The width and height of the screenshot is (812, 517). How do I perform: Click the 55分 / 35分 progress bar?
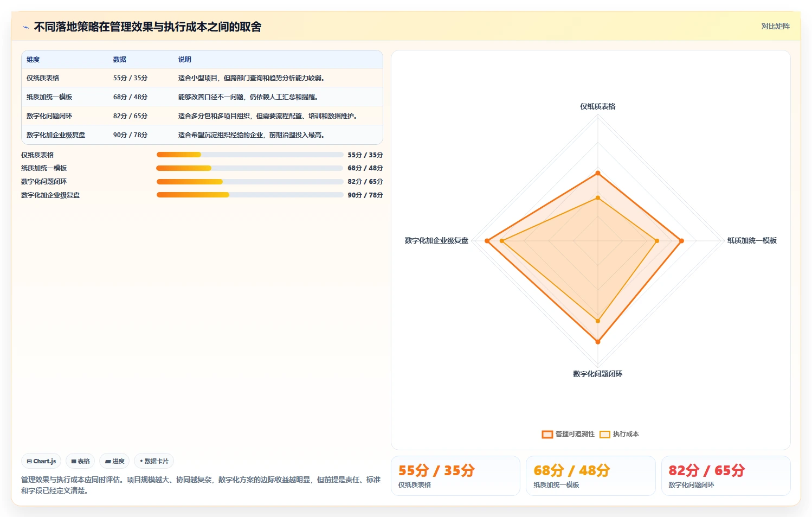[x=250, y=155]
